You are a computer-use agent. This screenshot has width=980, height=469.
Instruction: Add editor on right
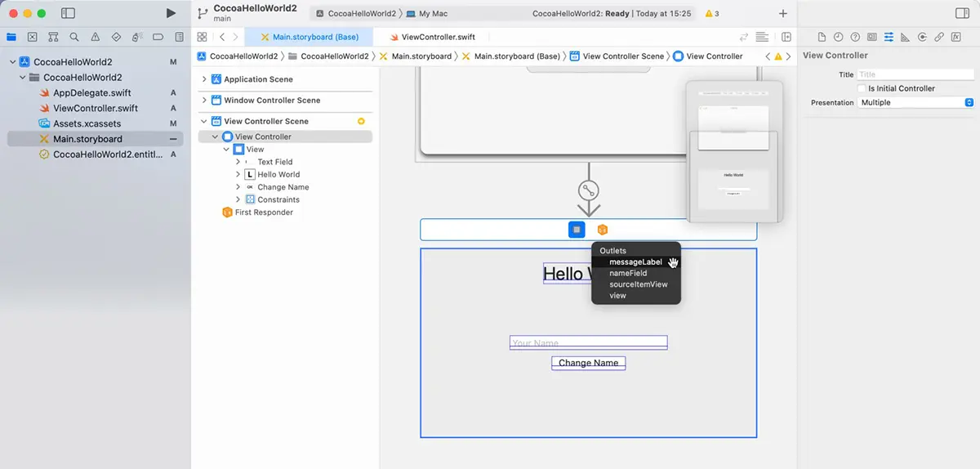[786, 37]
